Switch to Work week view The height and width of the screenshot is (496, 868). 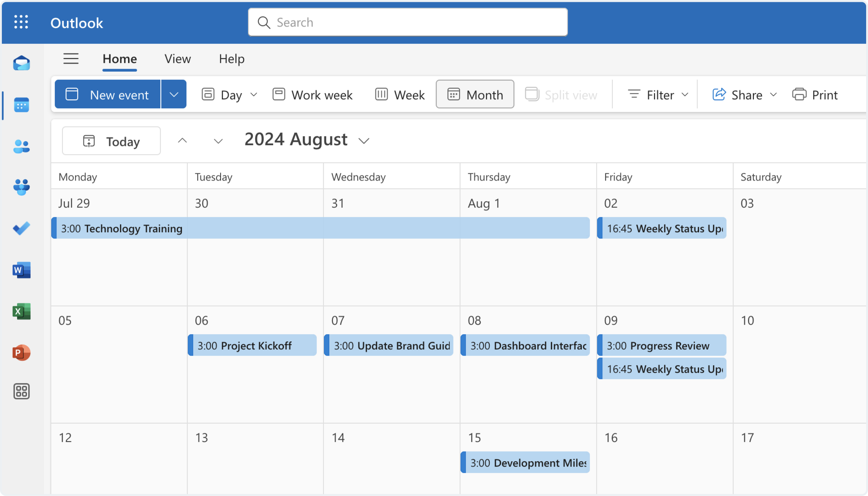pyautogui.click(x=312, y=94)
